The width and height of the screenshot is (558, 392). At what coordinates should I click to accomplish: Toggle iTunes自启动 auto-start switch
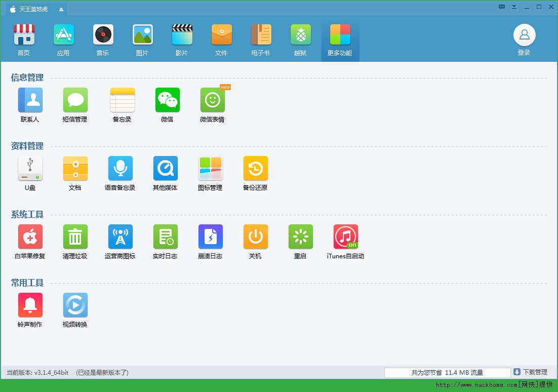pos(345,237)
